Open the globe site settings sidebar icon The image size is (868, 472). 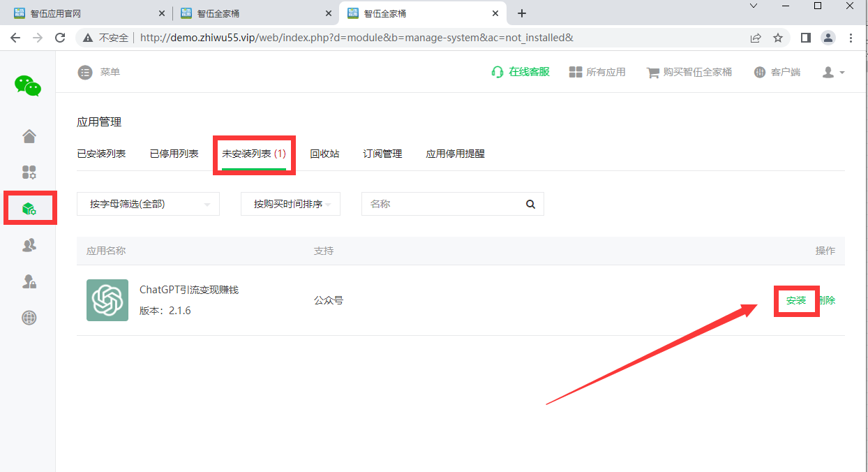(29, 318)
